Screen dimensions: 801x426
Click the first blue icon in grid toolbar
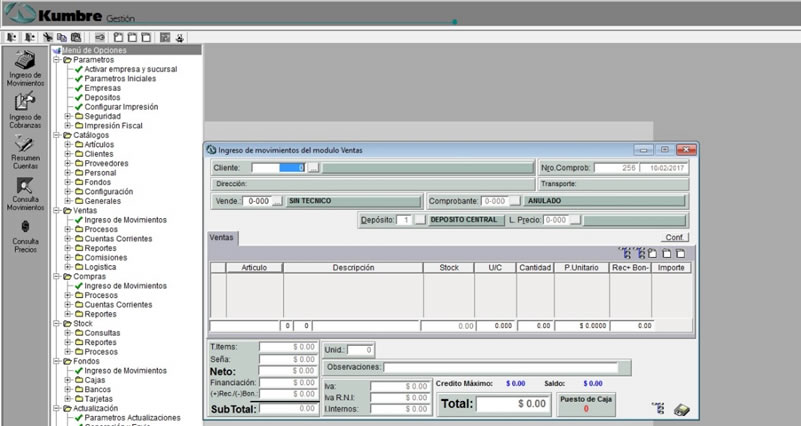(625, 253)
